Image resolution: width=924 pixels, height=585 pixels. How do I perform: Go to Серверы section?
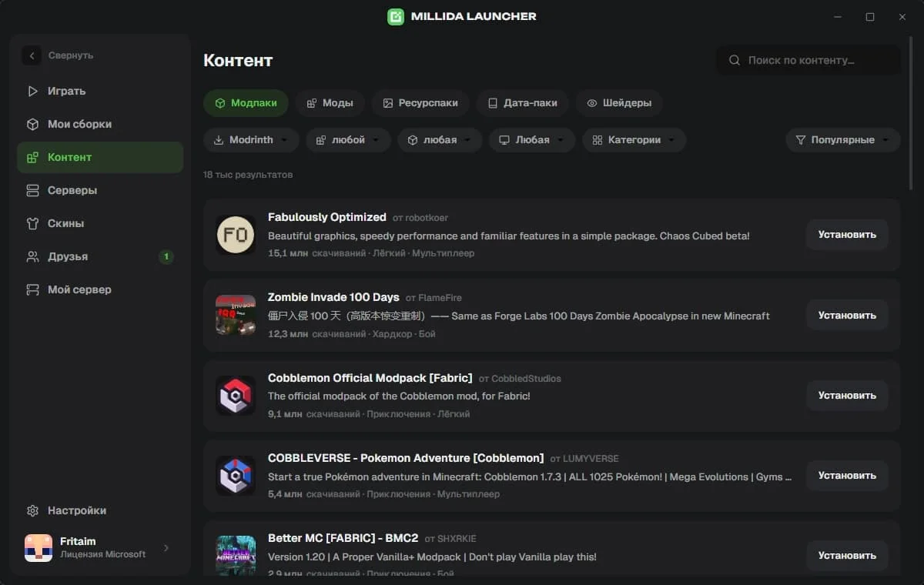(100, 190)
